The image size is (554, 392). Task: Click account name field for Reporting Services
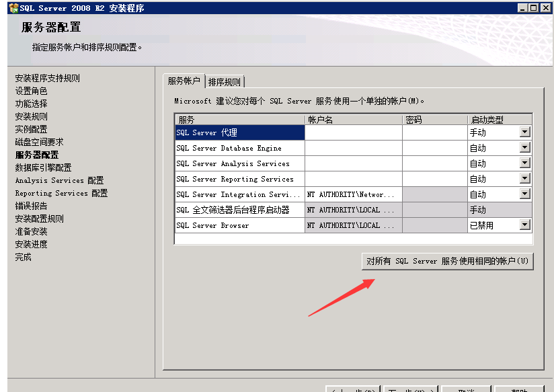(x=354, y=179)
